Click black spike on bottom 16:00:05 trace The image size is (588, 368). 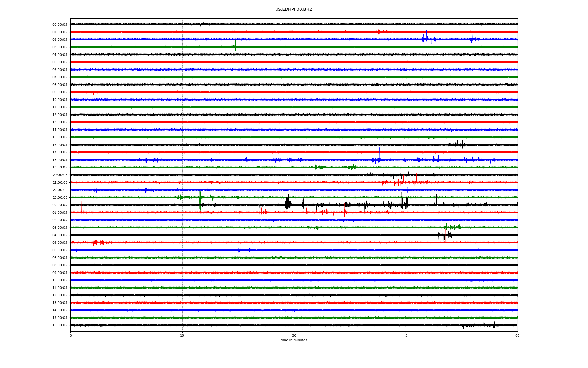pyautogui.click(x=475, y=328)
